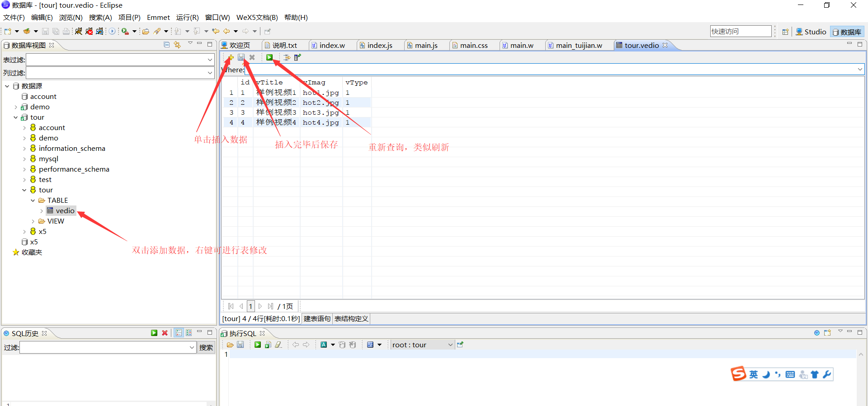Image resolution: width=868 pixels, height=406 pixels.
Task: Click the page number input box
Action: pyautogui.click(x=250, y=306)
